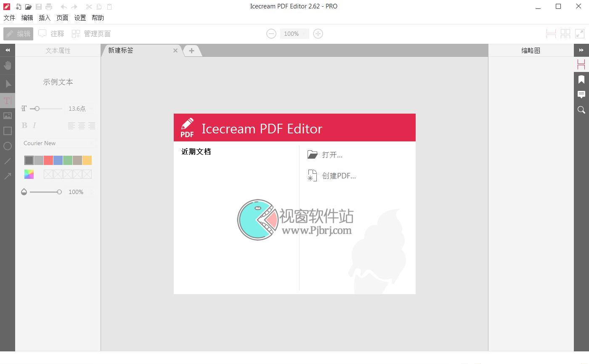Open the 编辑 menu in menu bar
This screenshot has width=589, height=364.
[x=27, y=18]
